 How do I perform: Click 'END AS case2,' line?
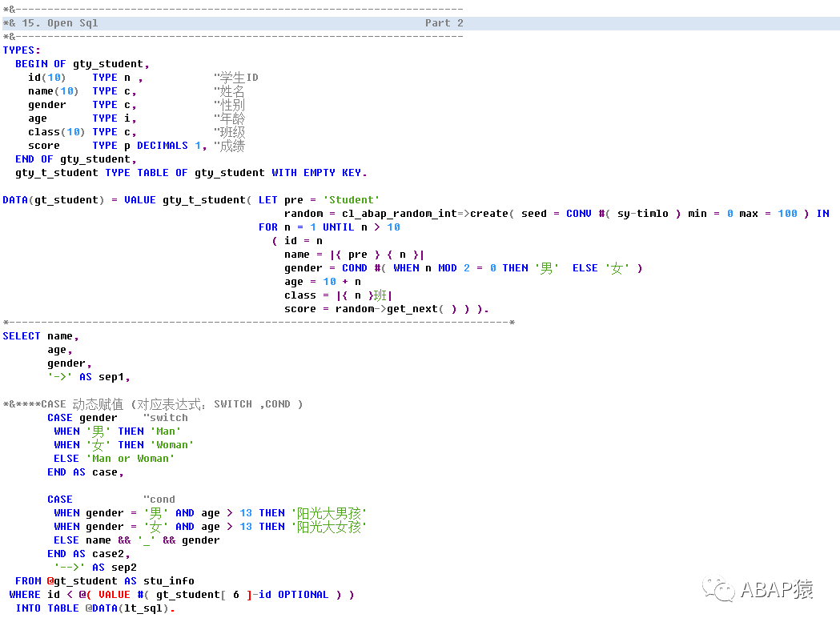(88, 554)
